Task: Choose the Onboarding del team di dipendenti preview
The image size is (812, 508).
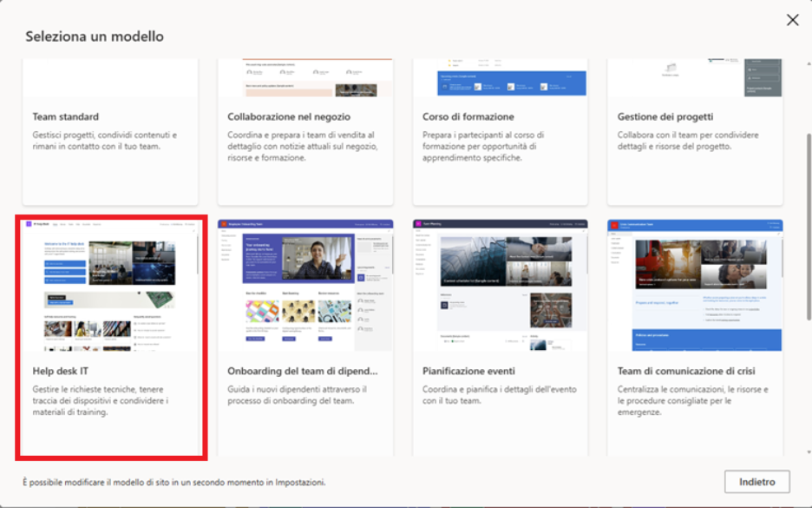Action: click(x=305, y=285)
